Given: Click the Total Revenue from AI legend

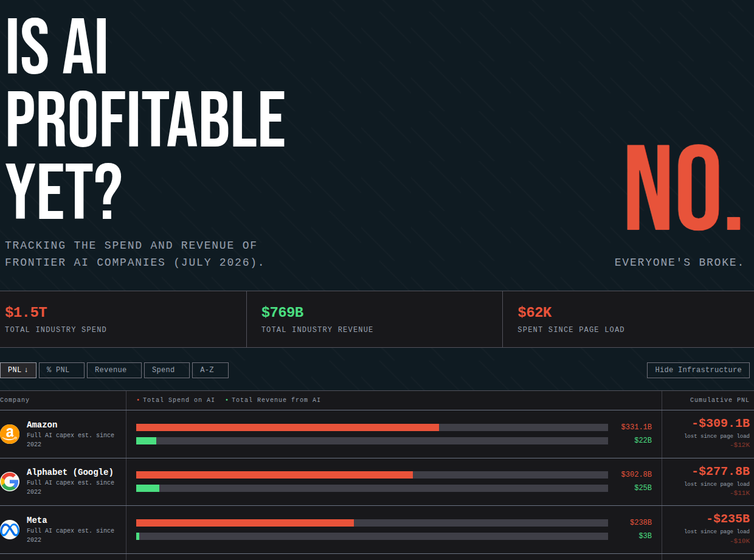Looking at the screenshot, I should click(x=273, y=400).
